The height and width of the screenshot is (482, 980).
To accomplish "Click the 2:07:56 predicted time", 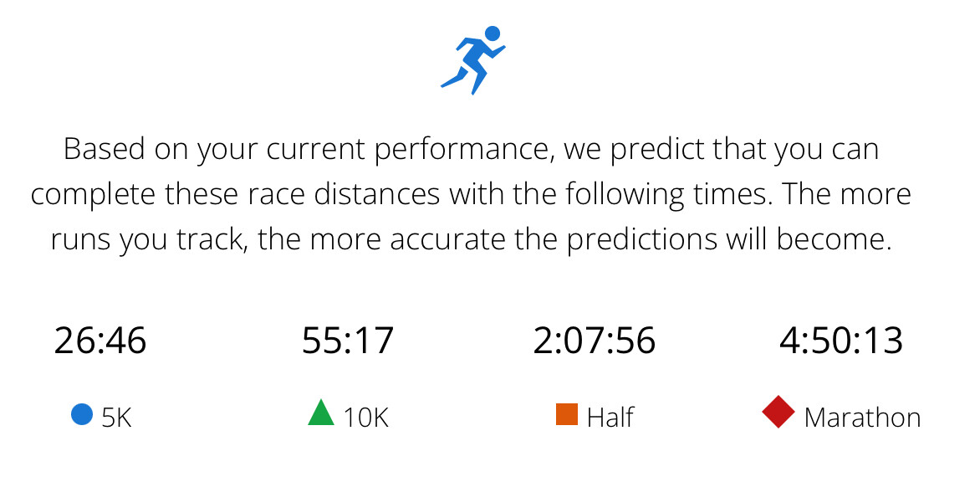I will (595, 341).
